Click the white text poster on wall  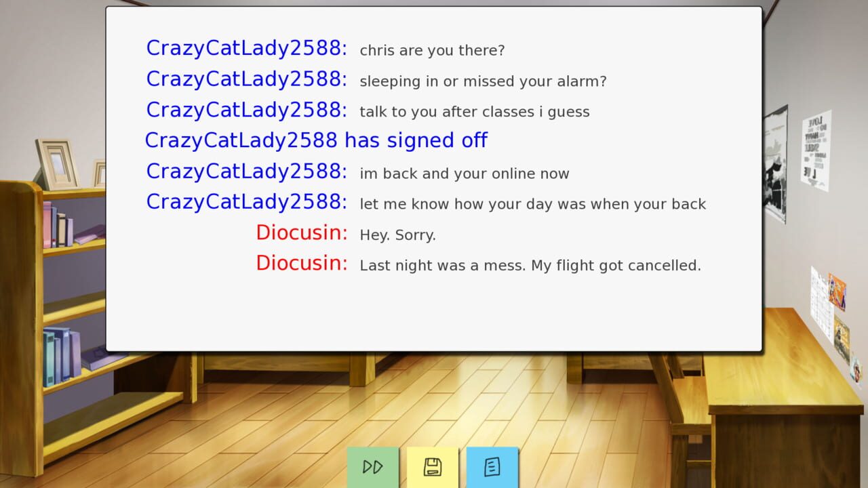pos(816,150)
